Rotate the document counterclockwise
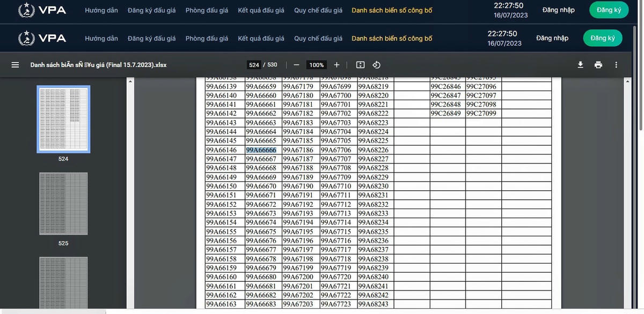This screenshot has height=314, width=644. pos(376,65)
